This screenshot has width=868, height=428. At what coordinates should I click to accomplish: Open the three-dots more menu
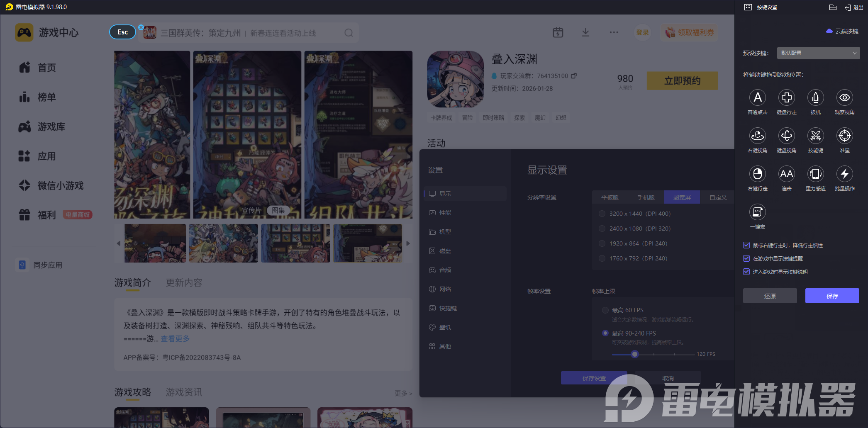[x=614, y=32]
